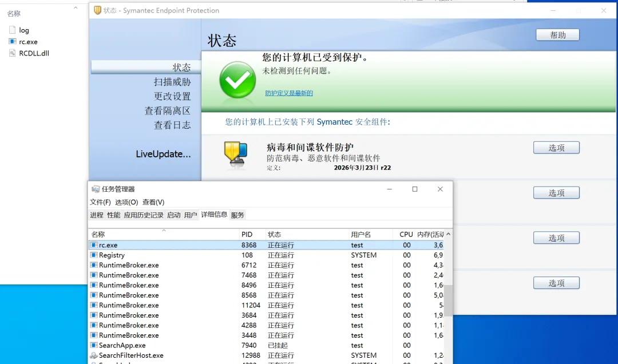
Task: Open the 防护定义是最新的 link
Action: (x=289, y=93)
